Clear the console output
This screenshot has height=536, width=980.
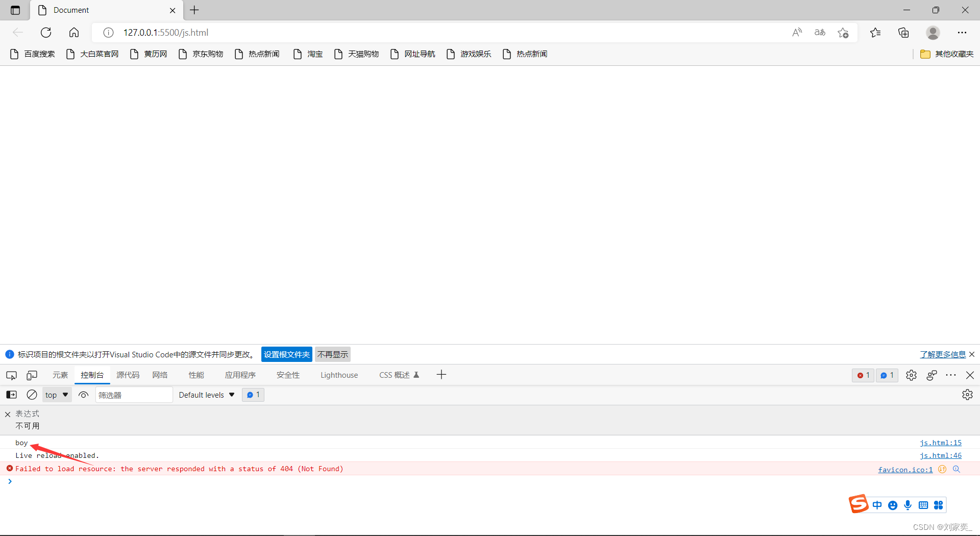[x=32, y=395]
